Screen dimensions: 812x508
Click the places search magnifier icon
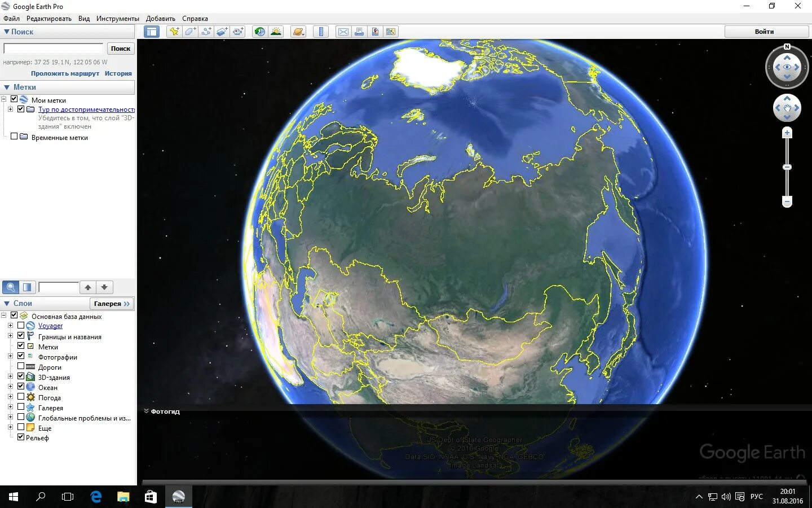click(11, 287)
